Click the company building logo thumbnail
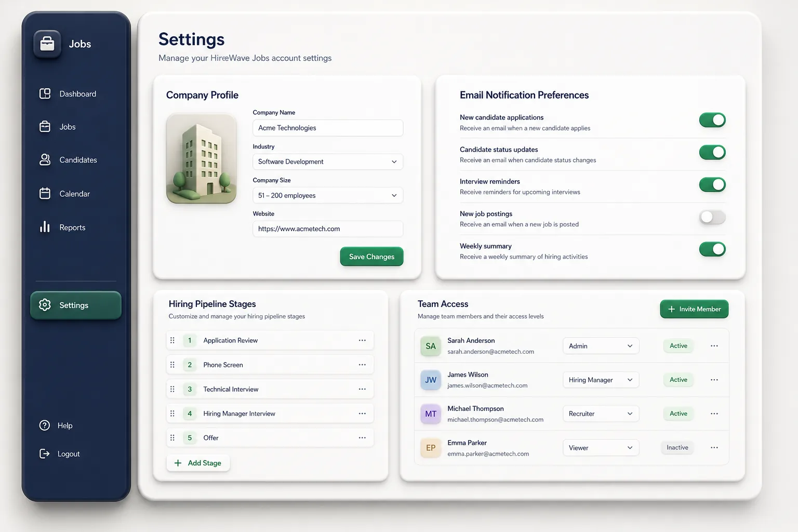This screenshot has height=532, width=798. click(x=202, y=159)
